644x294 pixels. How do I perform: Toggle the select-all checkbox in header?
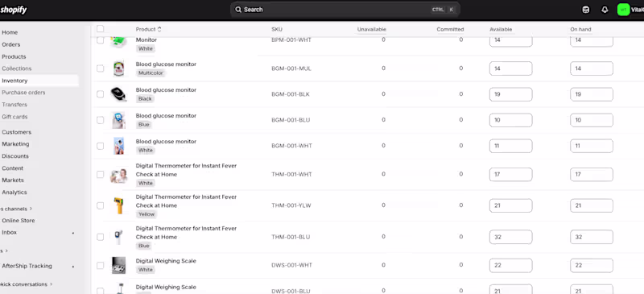pos(100,29)
